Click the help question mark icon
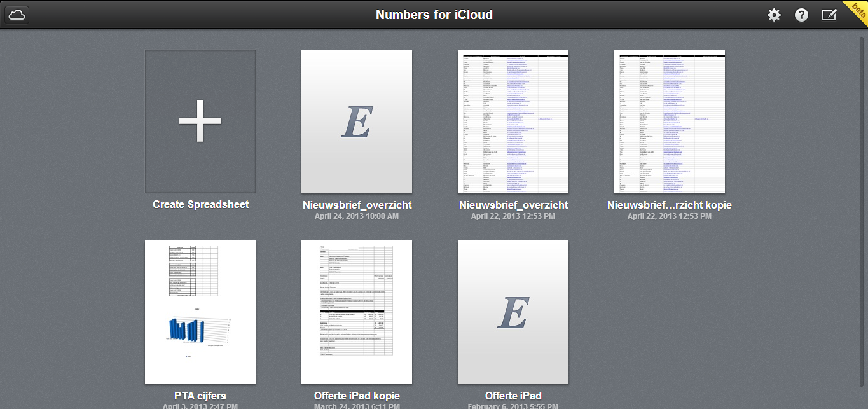Screen dimensions: 868x409 coord(801,15)
